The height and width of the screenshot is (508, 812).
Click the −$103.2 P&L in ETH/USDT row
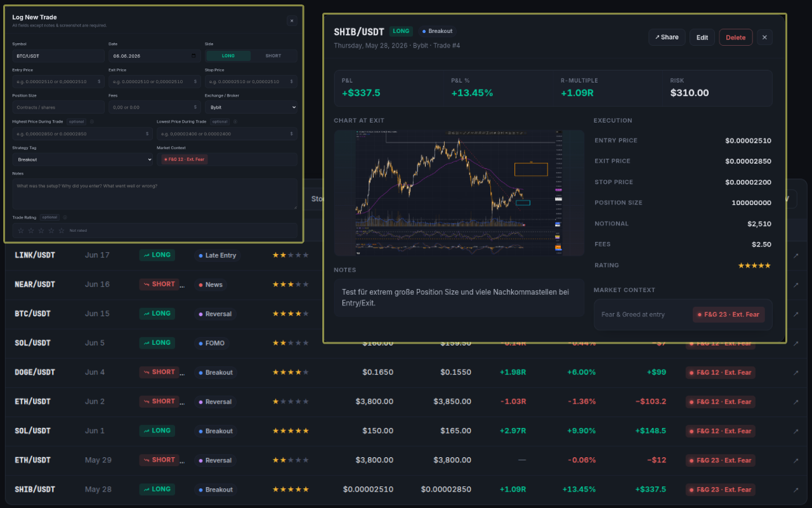click(x=651, y=401)
